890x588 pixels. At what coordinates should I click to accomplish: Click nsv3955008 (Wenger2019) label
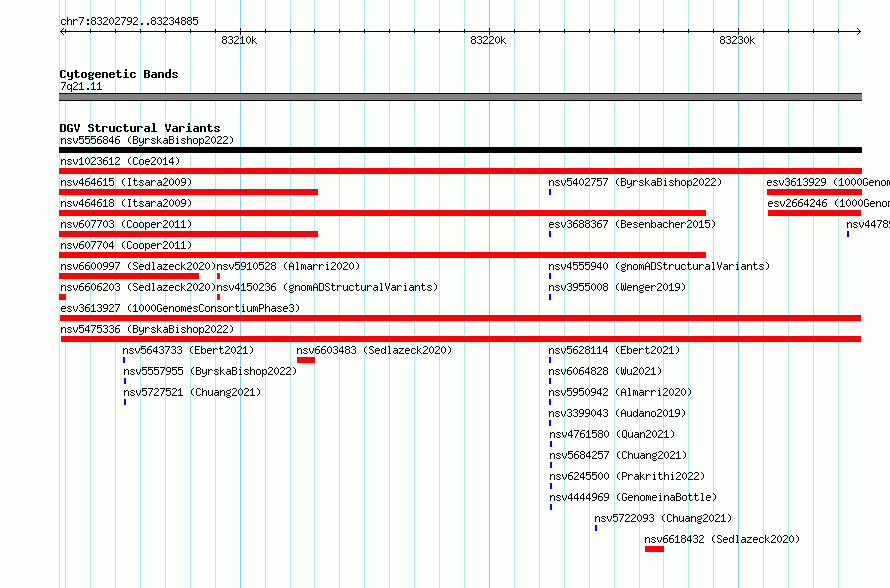tap(617, 287)
